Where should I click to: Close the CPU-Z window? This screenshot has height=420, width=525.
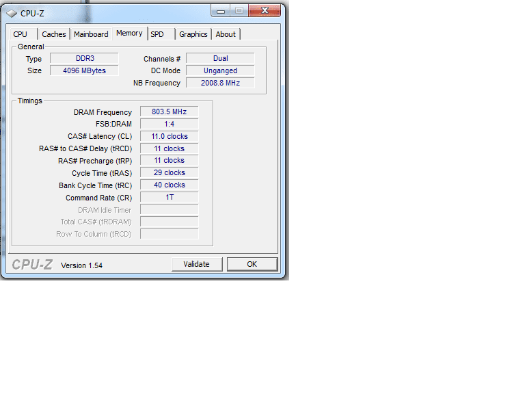coord(265,11)
